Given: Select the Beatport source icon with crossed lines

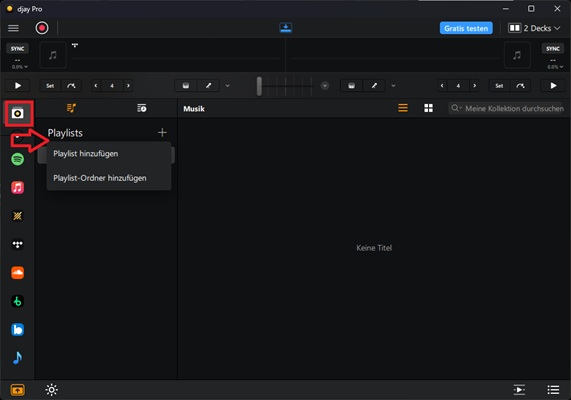Looking at the screenshot, I should coord(17,216).
